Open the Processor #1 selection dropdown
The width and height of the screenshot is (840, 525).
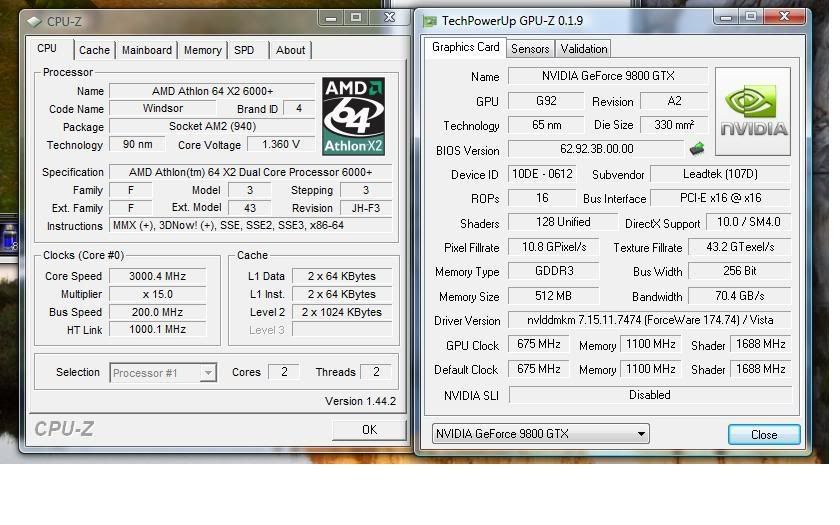point(162,373)
